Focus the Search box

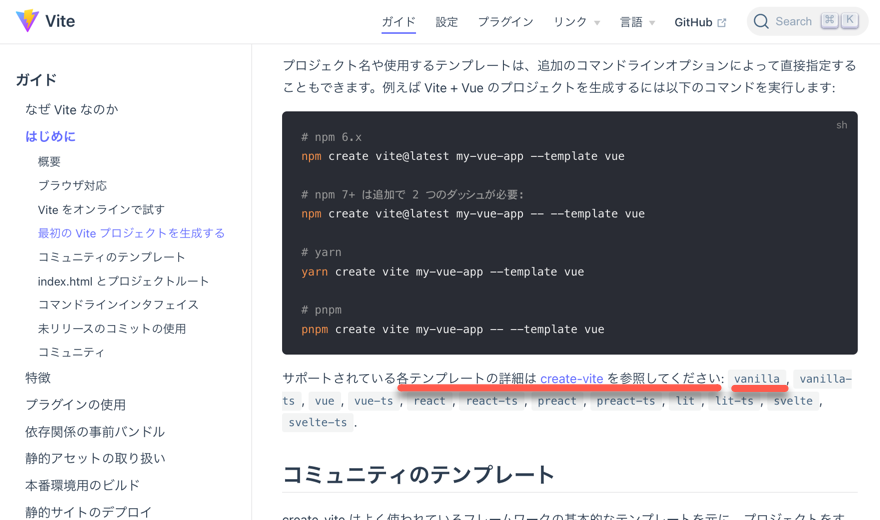point(807,21)
